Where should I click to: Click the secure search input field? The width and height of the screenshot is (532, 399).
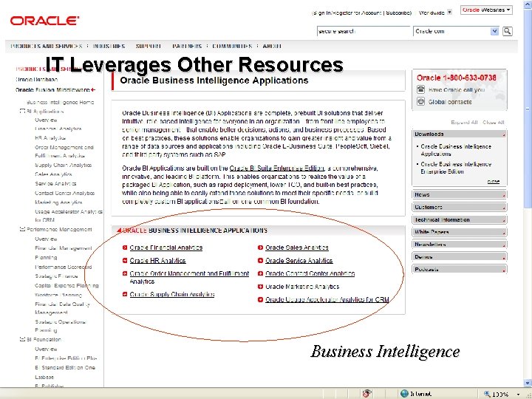(x=364, y=31)
